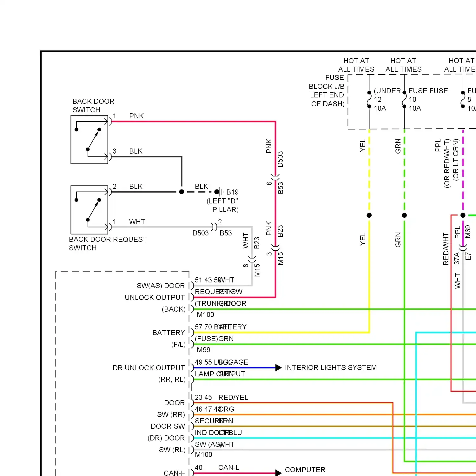Click the M99 connector label

[x=203, y=350]
